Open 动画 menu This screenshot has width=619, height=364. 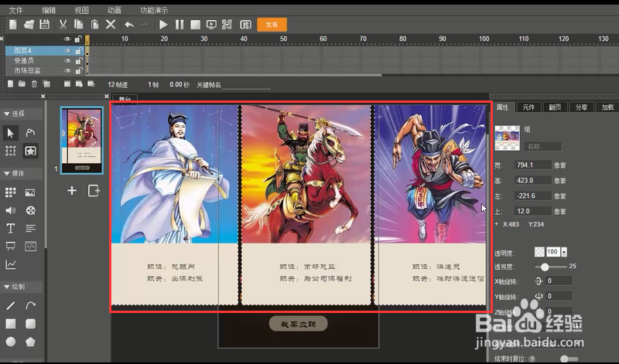(x=114, y=10)
